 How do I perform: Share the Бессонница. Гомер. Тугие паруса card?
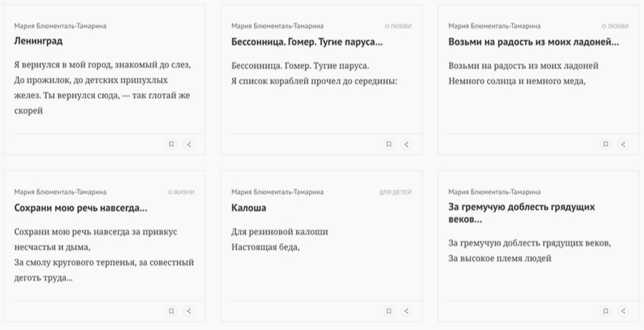(x=406, y=145)
